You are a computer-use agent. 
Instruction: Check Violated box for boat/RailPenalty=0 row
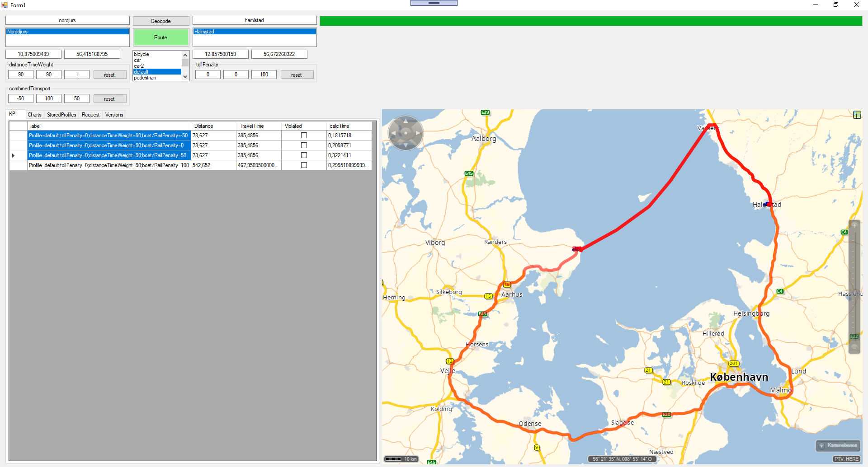click(x=304, y=145)
